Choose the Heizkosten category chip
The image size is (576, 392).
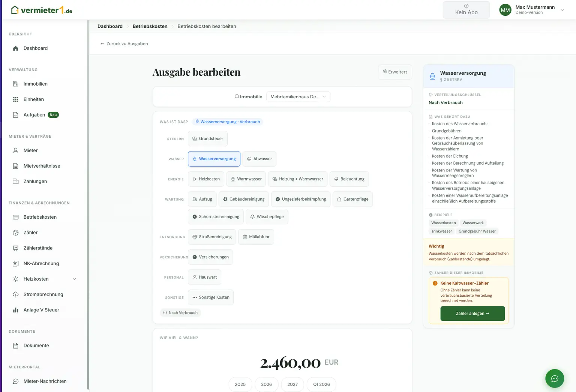[x=206, y=179]
